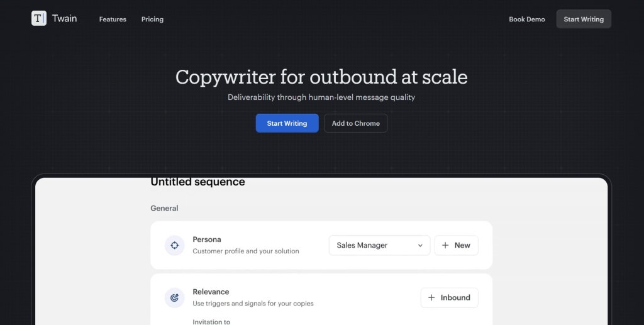Click the blue Start Writing button
Screen dimensions: 644x325
[x=287, y=123]
